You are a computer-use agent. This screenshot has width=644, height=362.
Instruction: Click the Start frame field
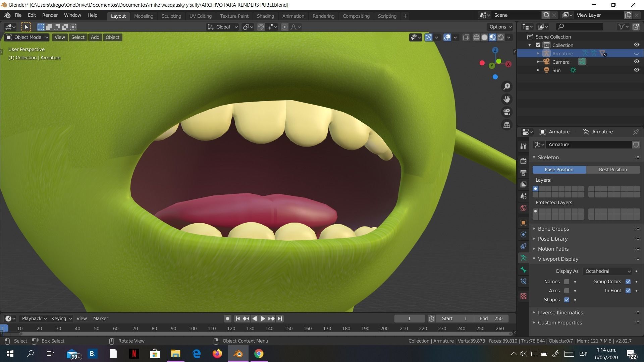[454, 318]
